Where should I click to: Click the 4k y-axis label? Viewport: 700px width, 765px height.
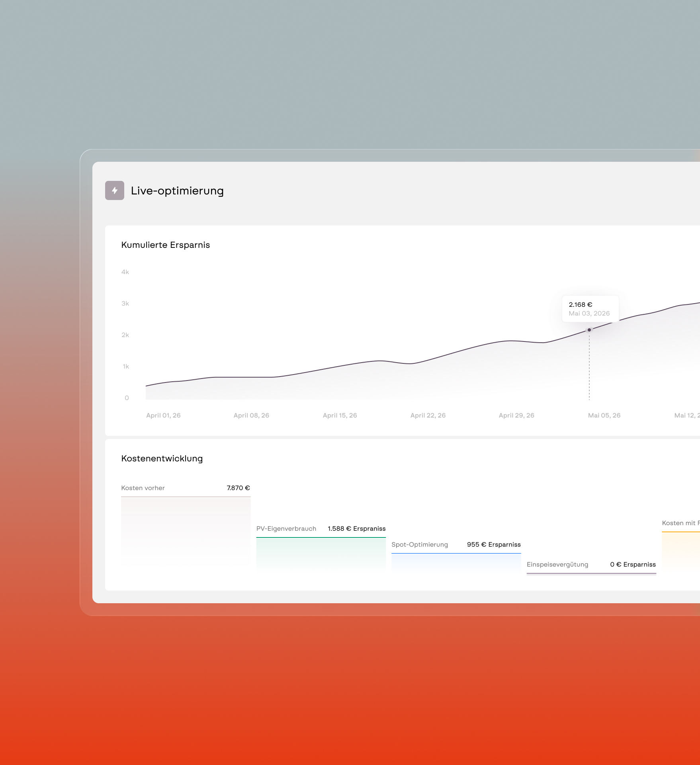pyautogui.click(x=125, y=272)
